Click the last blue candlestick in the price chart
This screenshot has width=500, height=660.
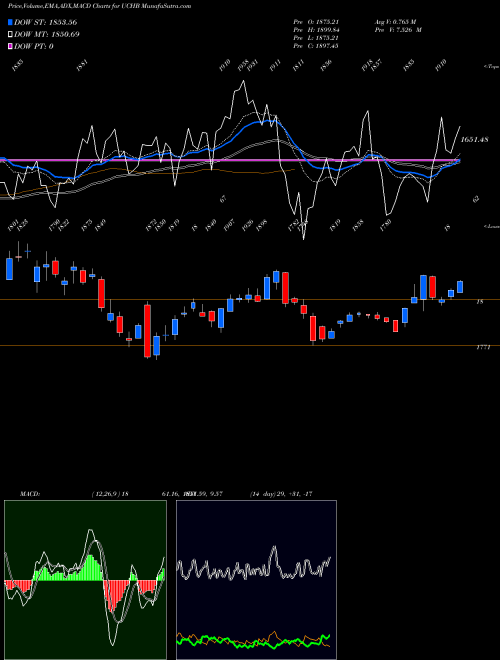[x=460, y=287]
